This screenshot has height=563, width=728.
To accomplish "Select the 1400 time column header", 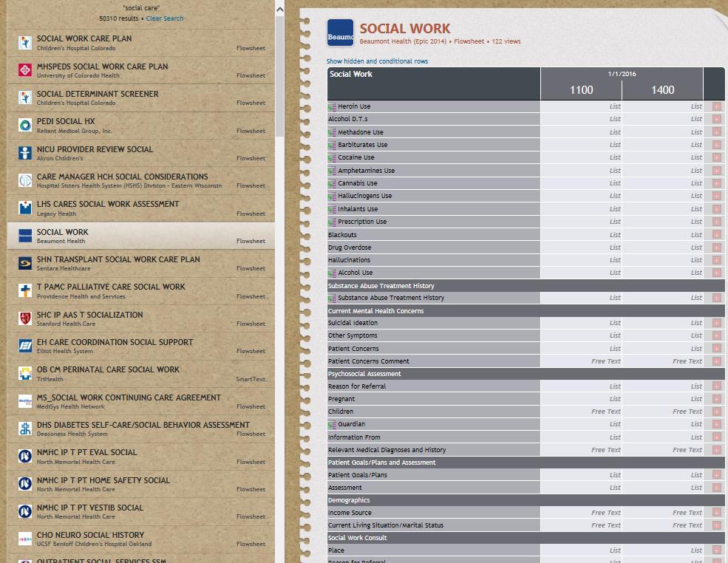I will point(662,90).
